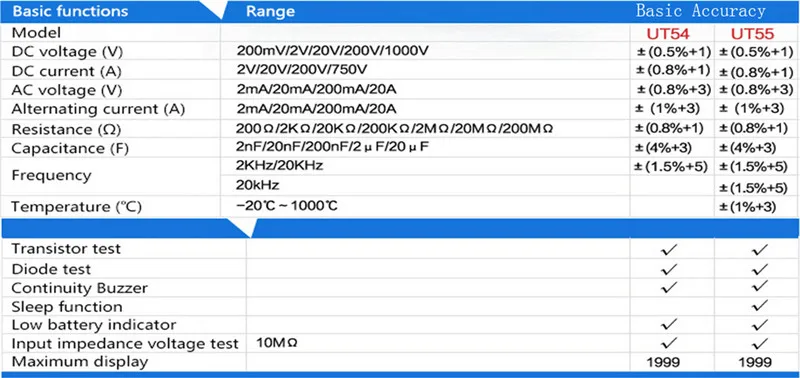Click UT54 DC current accuracy ±(0.8%+1)

coord(673,70)
